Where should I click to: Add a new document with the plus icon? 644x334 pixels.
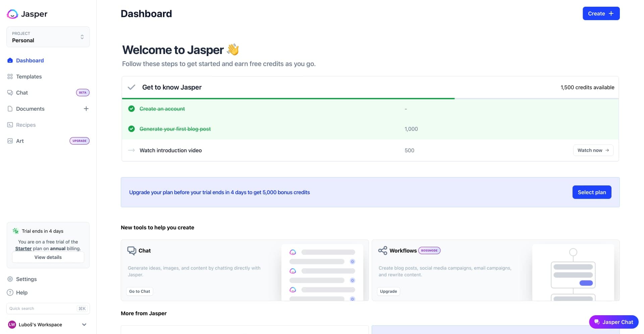click(86, 109)
